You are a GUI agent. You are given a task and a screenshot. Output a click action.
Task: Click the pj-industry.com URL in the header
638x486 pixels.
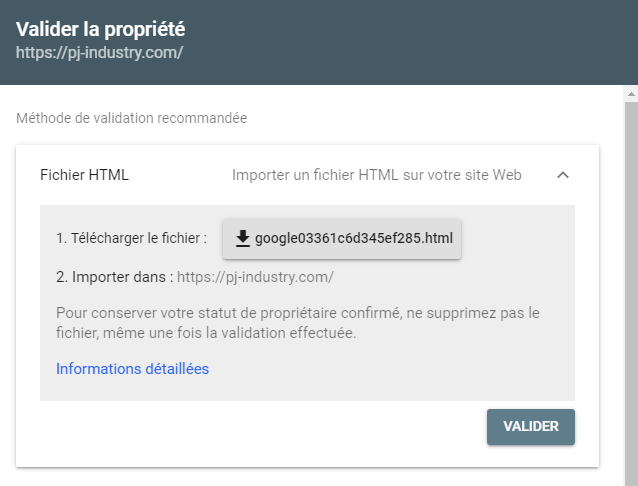99,52
